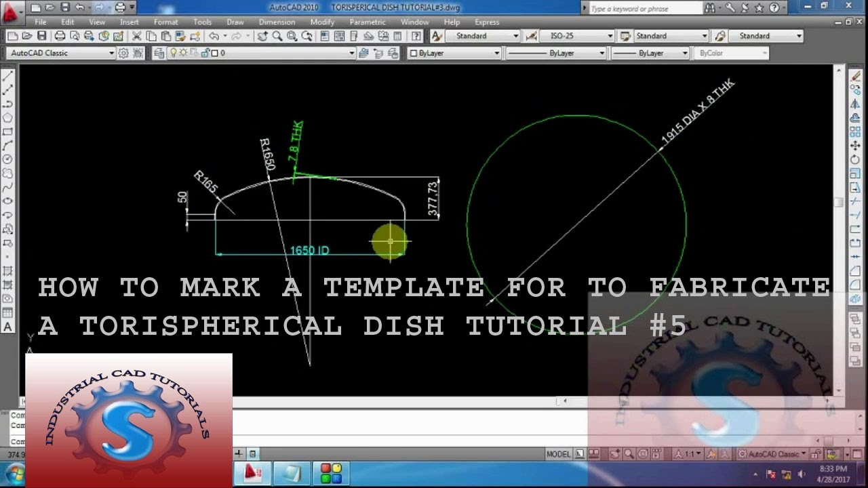868x488 pixels.
Task: Click Cut scissors icon
Action: click(136, 36)
